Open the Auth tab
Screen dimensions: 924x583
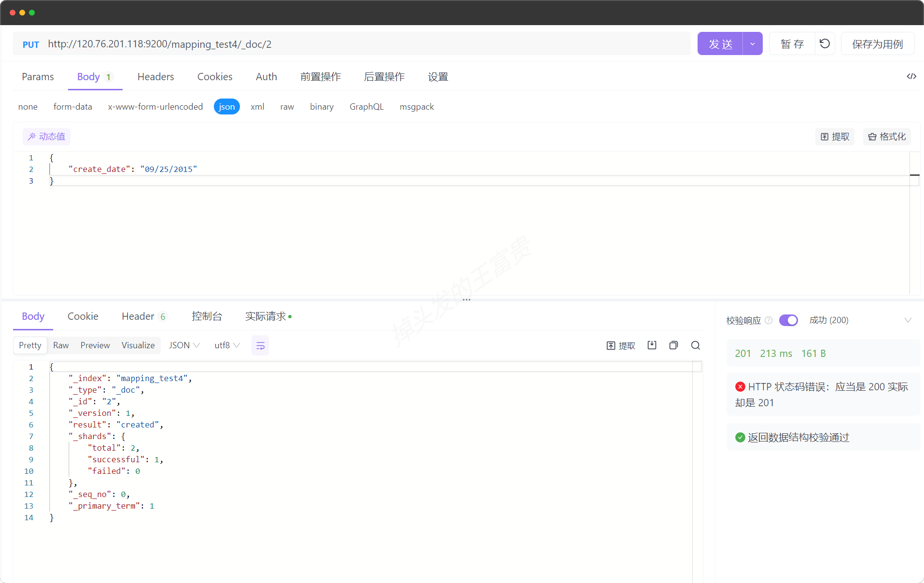[266, 77]
